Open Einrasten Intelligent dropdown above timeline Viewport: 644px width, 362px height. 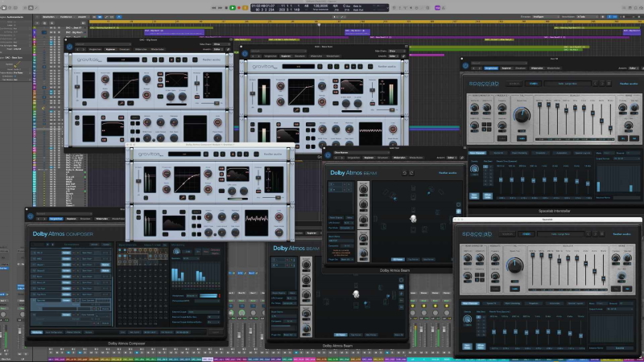tap(546, 17)
